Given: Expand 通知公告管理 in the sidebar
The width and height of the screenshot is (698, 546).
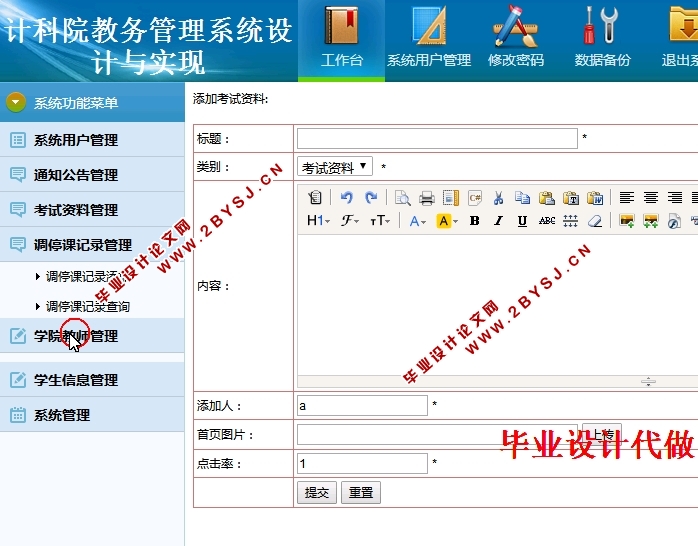Looking at the screenshot, I should coord(92,175).
